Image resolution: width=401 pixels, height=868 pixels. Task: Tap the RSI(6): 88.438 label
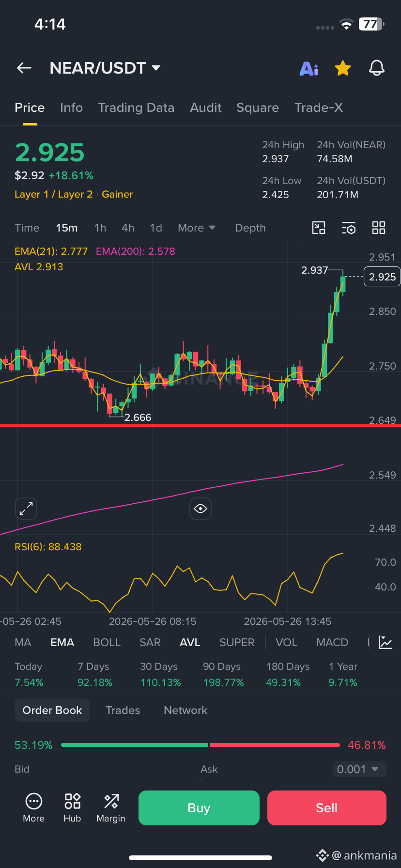tap(48, 547)
